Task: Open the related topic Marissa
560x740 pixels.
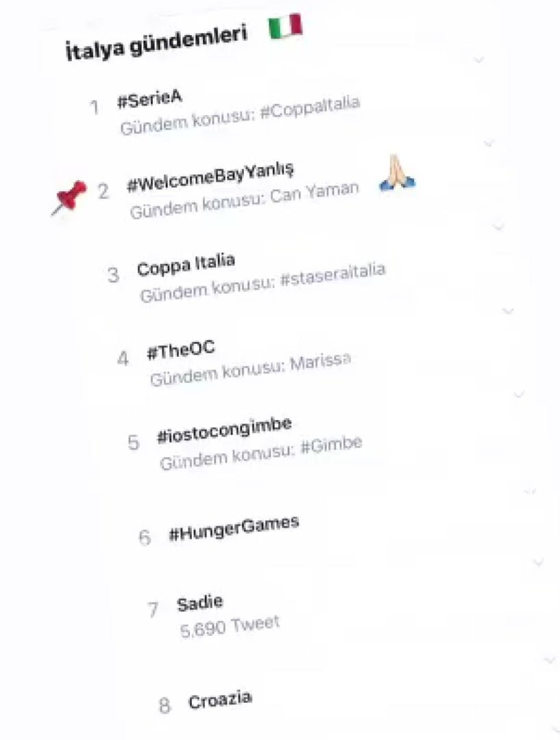Action: pos(320,362)
